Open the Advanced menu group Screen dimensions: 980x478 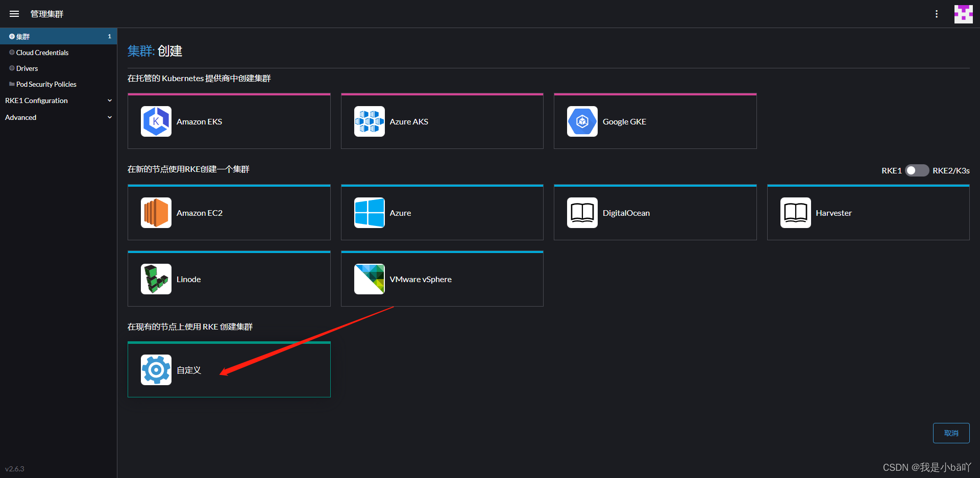click(59, 117)
